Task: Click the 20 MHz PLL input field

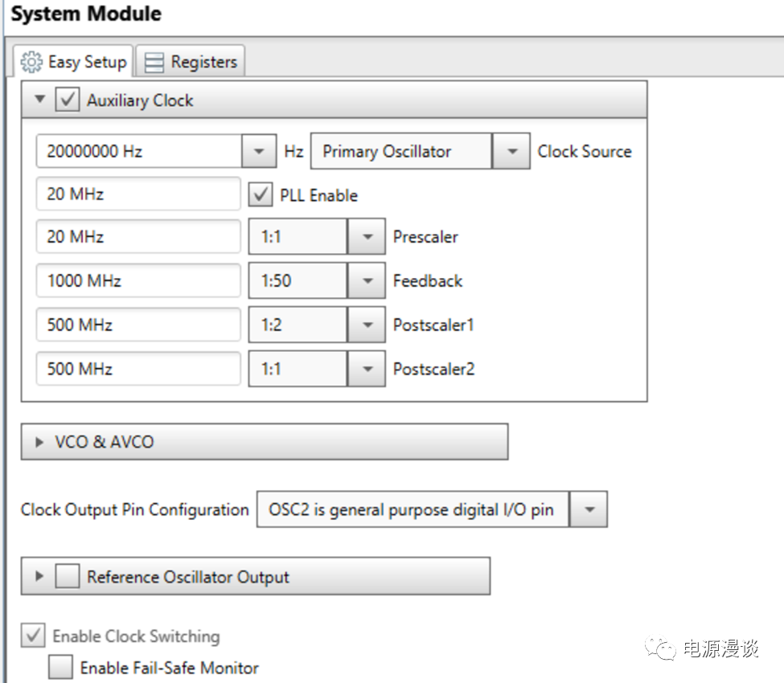Action: [x=138, y=194]
